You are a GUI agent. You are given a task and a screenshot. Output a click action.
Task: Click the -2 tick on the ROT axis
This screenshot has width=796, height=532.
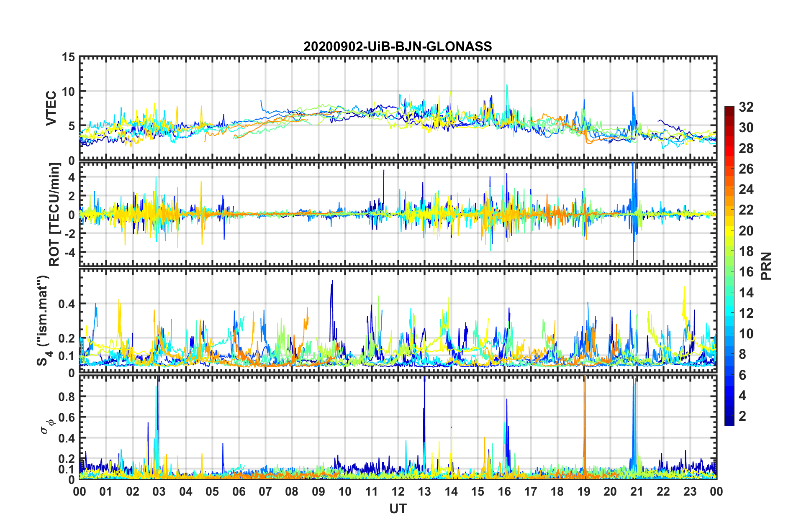tap(69, 234)
